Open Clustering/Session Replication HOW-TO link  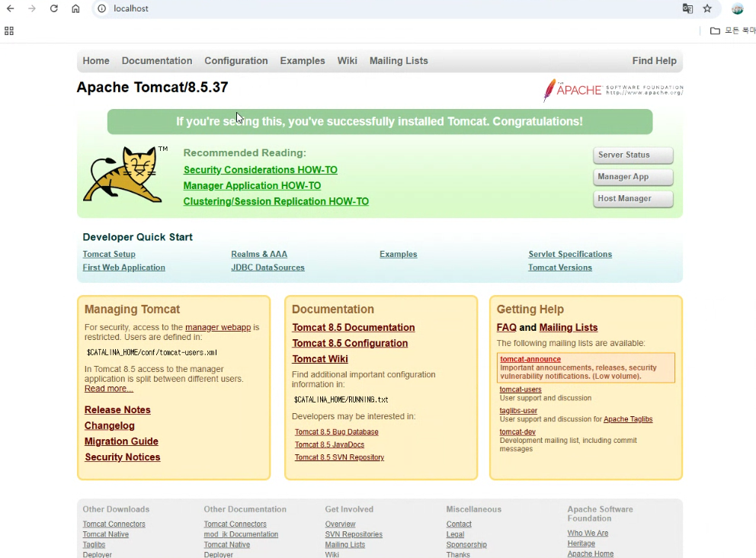tap(276, 201)
